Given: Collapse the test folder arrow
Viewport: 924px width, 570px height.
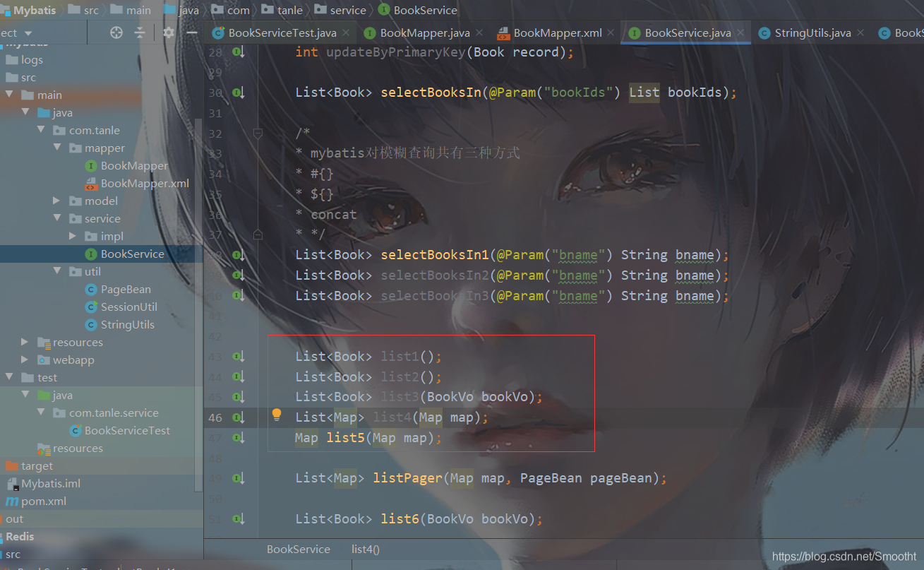Looking at the screenshot, I should click(x=9, y=377).
